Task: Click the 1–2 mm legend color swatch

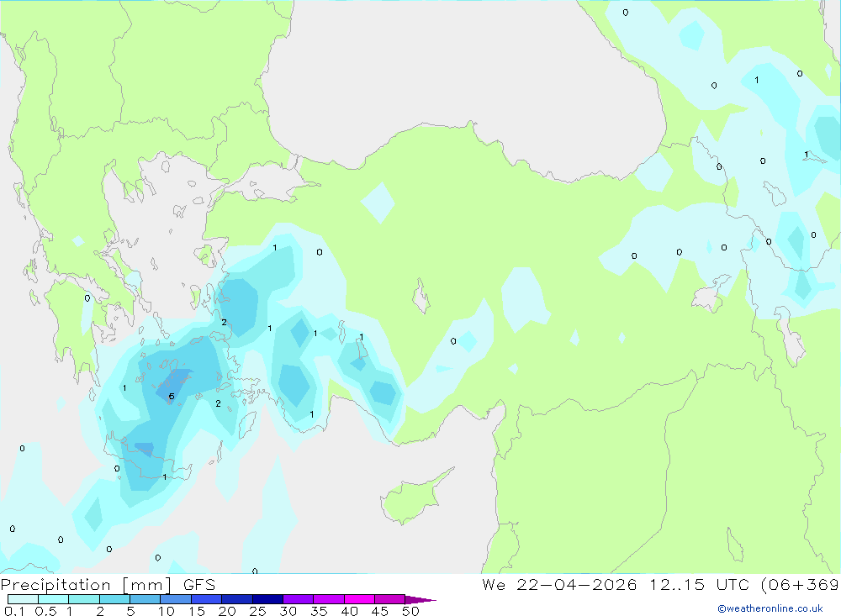Action: click(83, 599)
